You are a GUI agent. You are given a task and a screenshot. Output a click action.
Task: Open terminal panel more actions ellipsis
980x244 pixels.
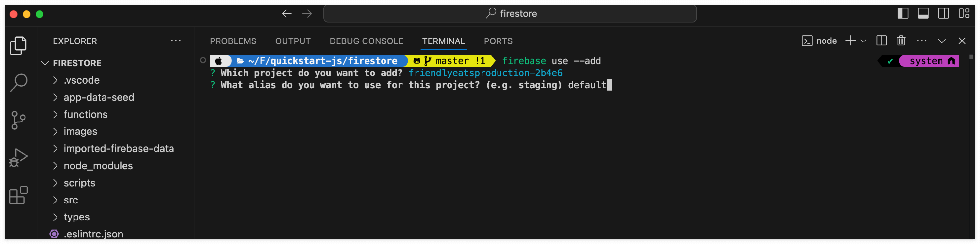click(922, 41)
